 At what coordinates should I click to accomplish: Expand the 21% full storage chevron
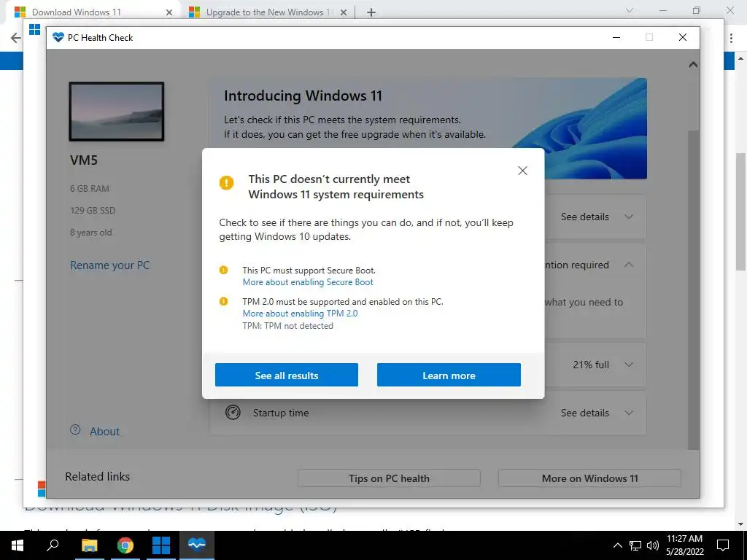(x=629, y=365)
